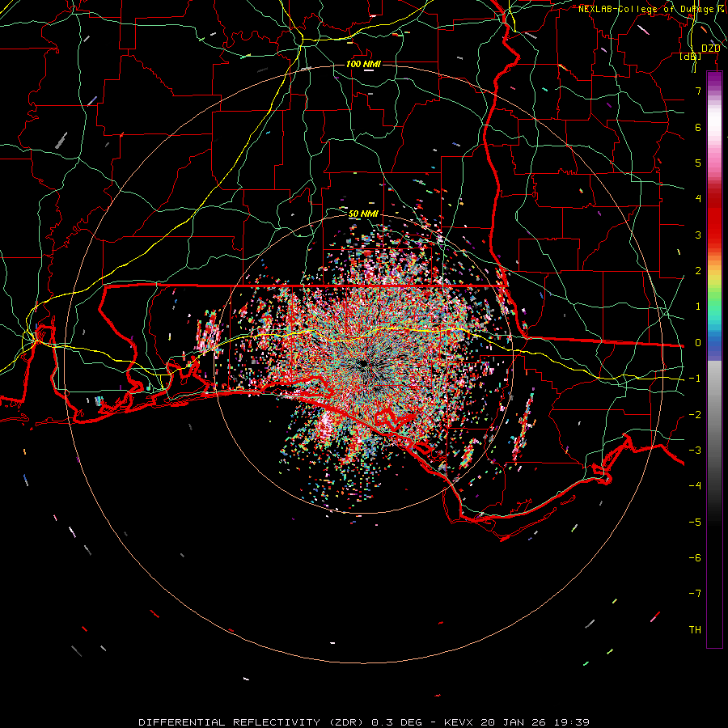Click the 7 dB value on the color scale

tap(698, 91)
